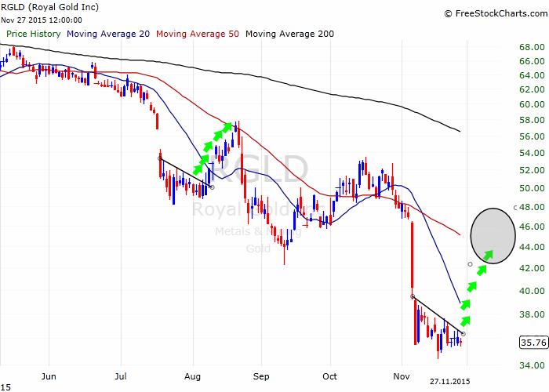Click the 44.00 price axis label

[x=533, y=247]
